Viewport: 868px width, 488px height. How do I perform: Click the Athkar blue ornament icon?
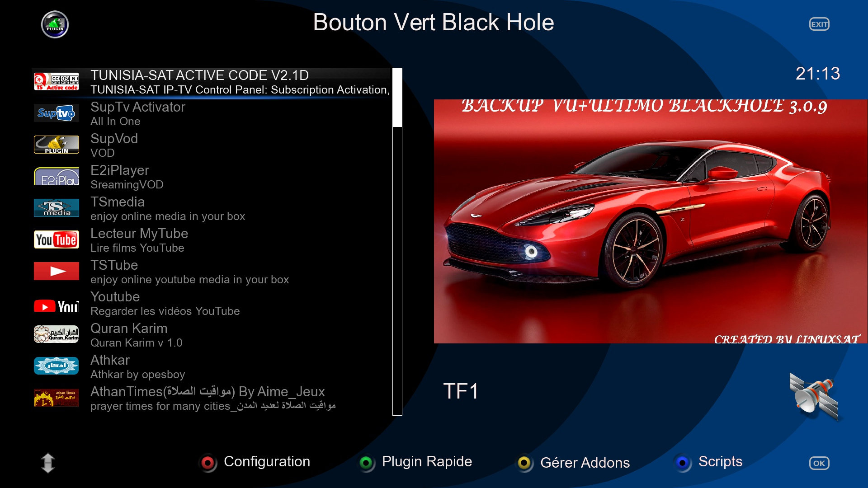coord(56,366)
